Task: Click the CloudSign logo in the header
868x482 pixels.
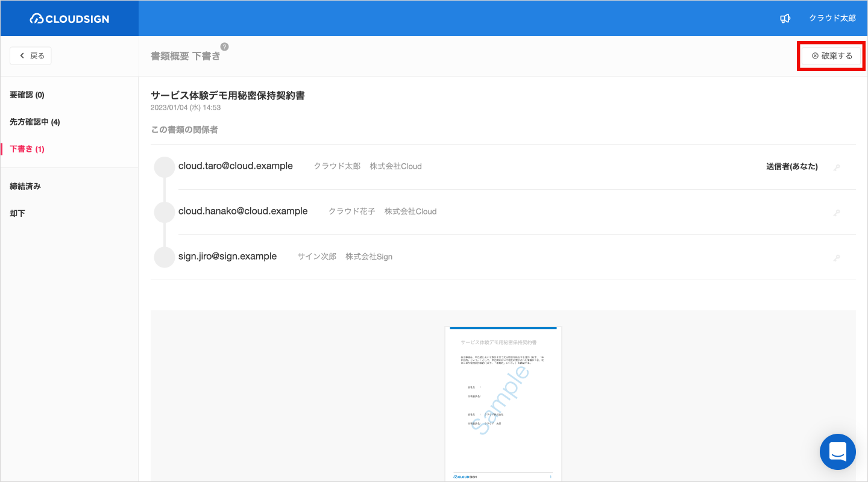Action: 69,19
